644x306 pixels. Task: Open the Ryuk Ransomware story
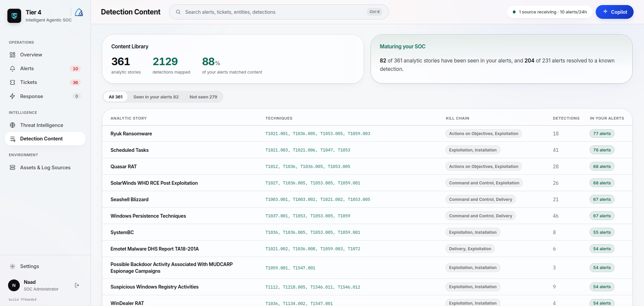pyautogui.click(x=131, y=134)
